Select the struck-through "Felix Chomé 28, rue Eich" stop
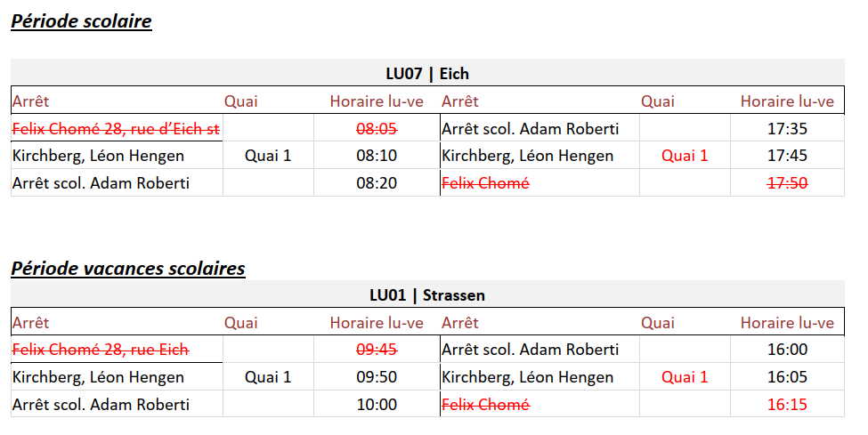Viewport: 868px width, 435px height. [101, 350]
